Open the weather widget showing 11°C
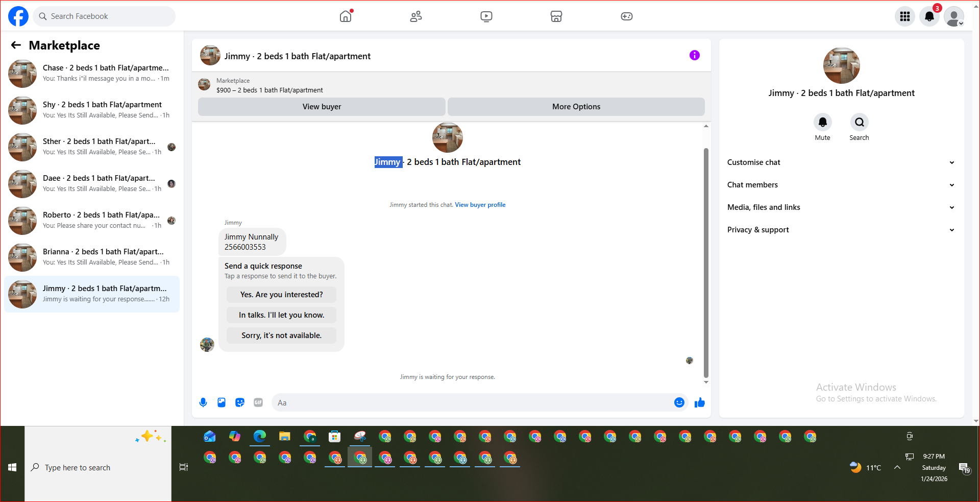The image size is (980, 502). pyautogui.click(x=866, y=467)
